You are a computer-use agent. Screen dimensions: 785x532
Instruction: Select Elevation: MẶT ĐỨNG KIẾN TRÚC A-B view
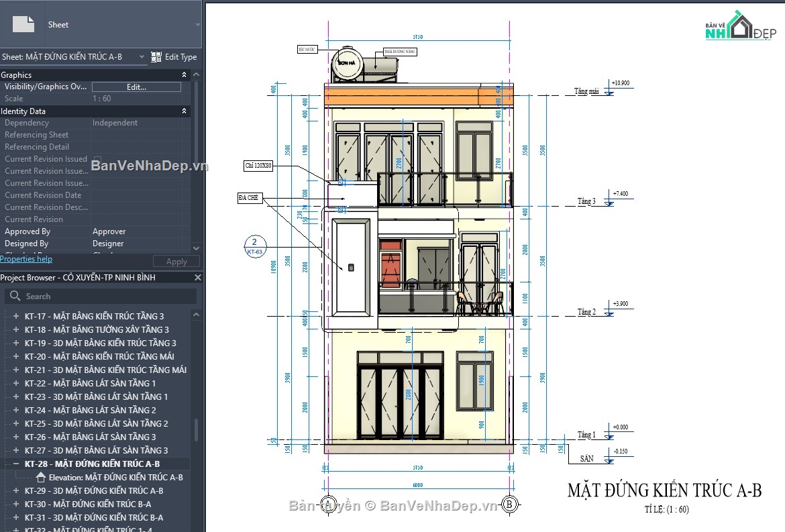tap(115, 478)
